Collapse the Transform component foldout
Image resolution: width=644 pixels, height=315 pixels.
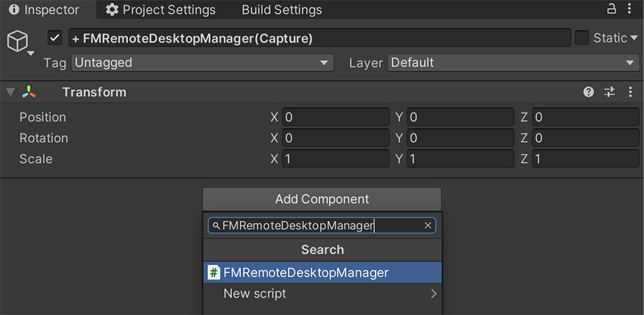coord(10,92)
